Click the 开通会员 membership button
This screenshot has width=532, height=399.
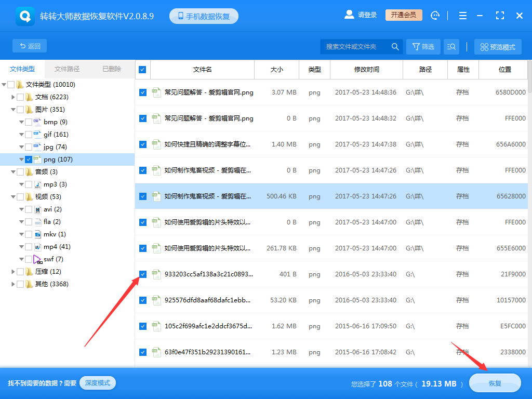404,15
